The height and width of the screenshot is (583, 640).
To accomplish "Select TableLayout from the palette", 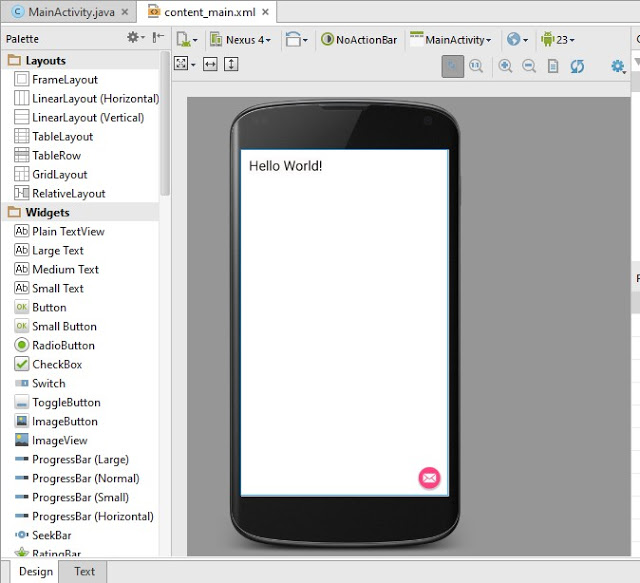I will 53,136.
